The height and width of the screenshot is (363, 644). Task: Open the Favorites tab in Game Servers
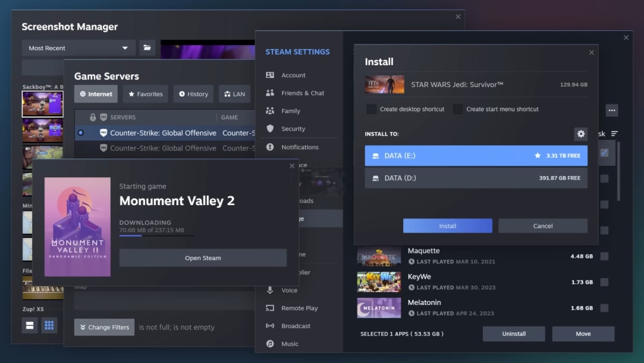[146, 94]
